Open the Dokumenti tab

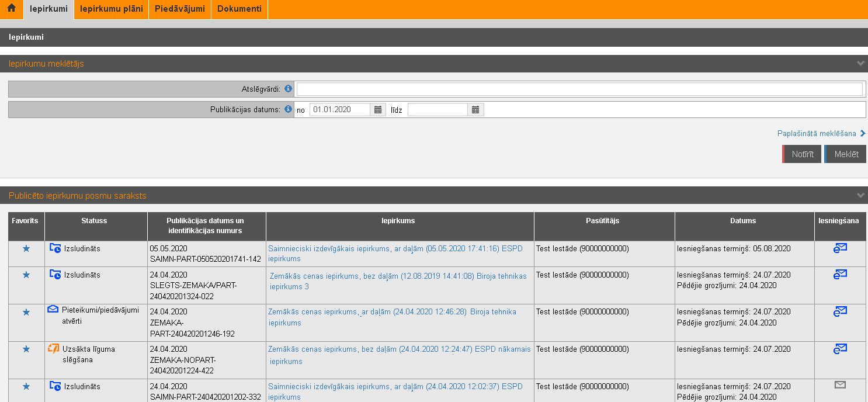239,9
